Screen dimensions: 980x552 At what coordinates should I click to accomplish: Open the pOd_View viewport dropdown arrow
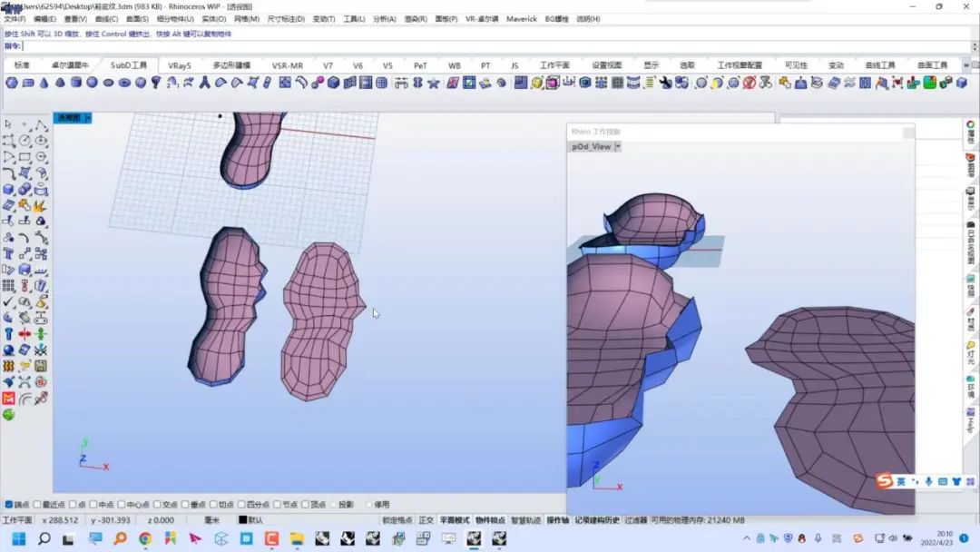tap(618, 146)
